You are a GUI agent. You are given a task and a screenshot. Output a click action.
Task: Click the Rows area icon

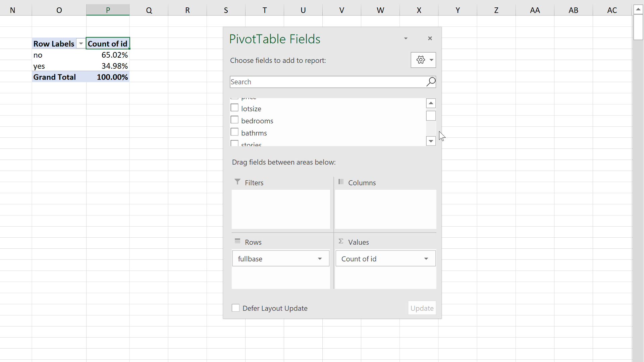tap(237, 241)
